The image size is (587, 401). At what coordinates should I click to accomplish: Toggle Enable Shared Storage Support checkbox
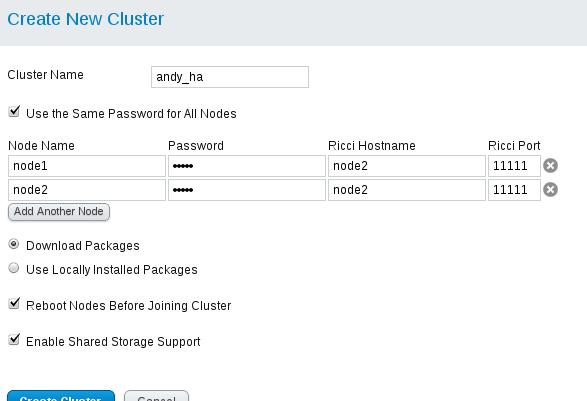(x=14, y=340)
